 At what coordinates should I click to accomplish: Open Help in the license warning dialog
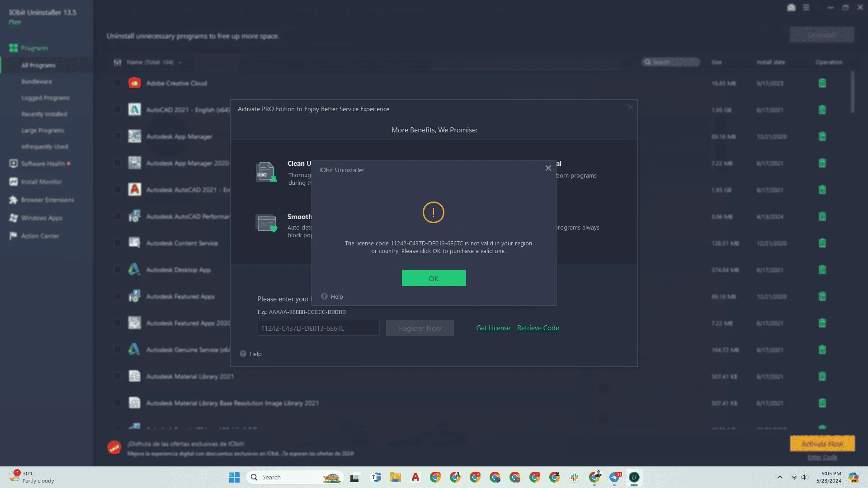(336, 296)
